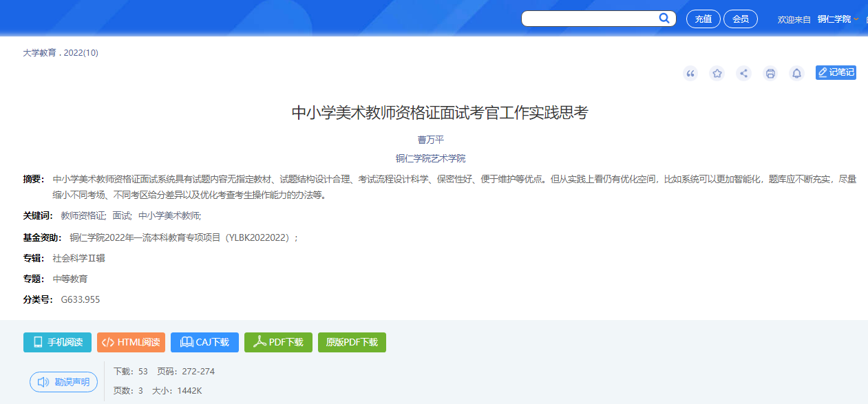Open 手机阅读 mobile reading
This screenshot has width=868, height=404.
coord(57,342)
